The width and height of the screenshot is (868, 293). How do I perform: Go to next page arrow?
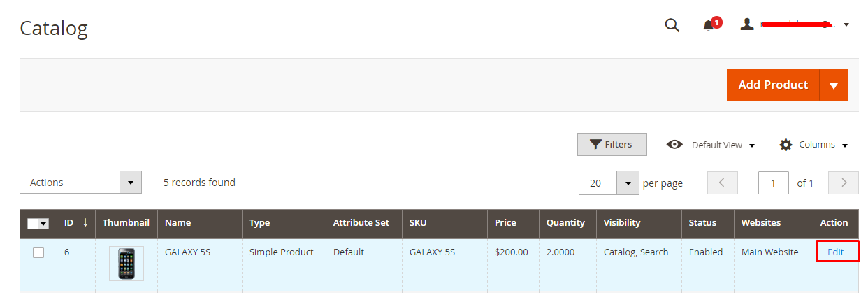[x=844, y=183]
